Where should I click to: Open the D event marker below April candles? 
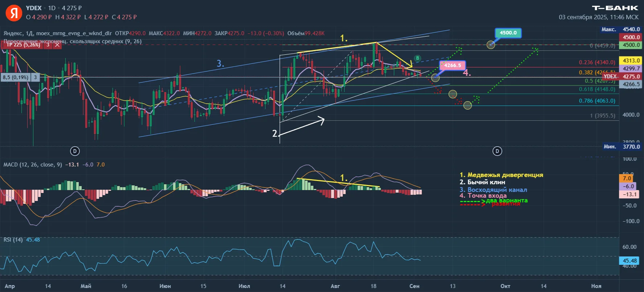[x=75, y=151]
